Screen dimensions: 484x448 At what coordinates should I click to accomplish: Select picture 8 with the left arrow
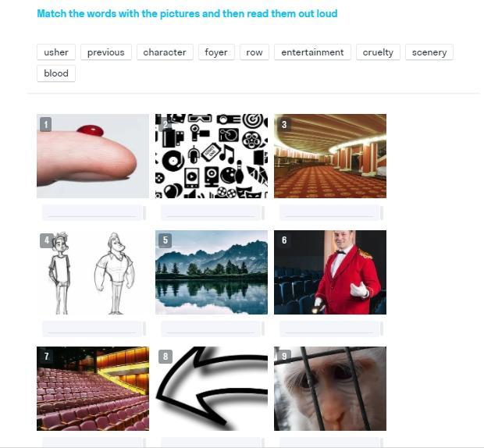pos(212,389)
